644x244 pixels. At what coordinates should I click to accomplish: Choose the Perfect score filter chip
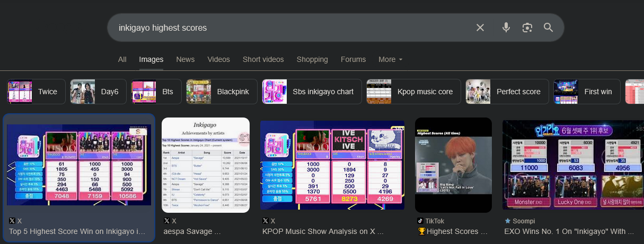coord(507,92)
